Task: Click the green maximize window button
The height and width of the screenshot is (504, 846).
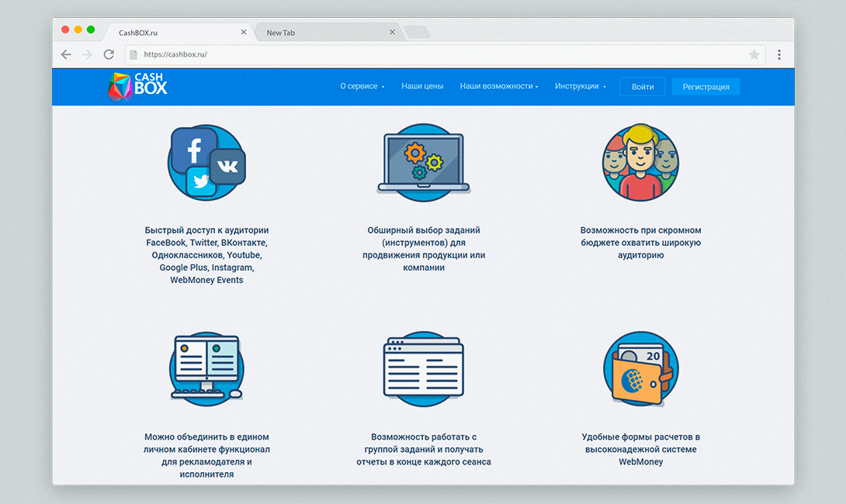Action: tap(91, 29)
